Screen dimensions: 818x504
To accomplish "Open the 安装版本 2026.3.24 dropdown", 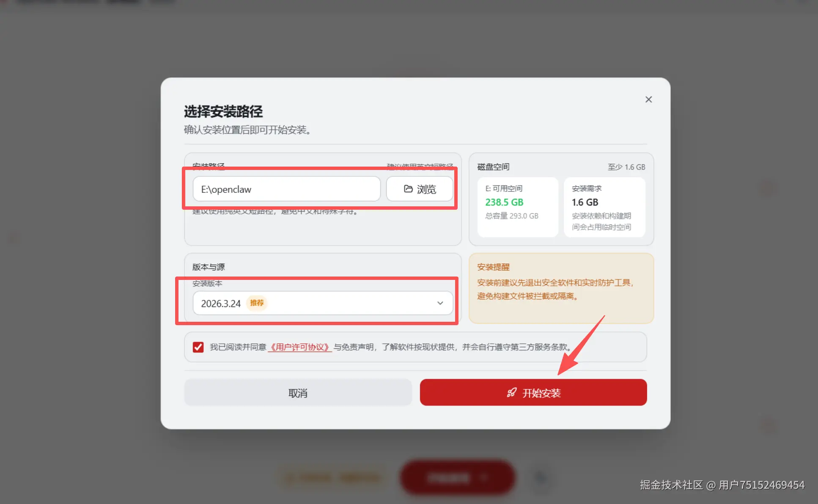I will point(323,303).
